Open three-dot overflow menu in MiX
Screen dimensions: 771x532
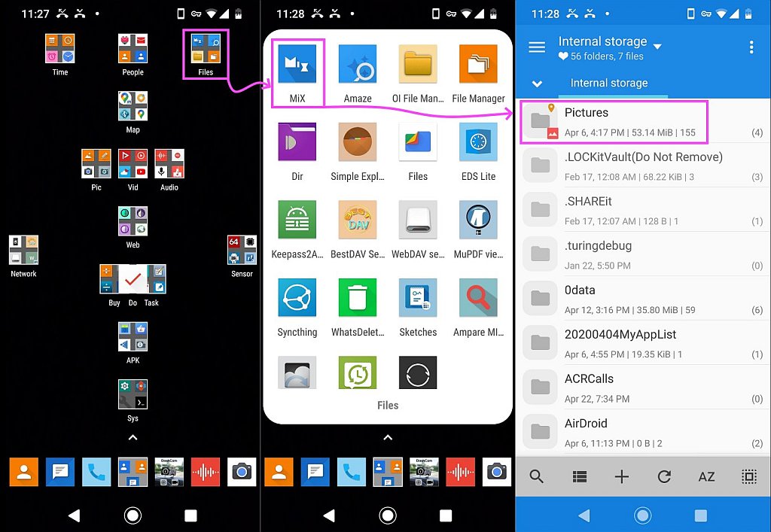click(751, 47)
